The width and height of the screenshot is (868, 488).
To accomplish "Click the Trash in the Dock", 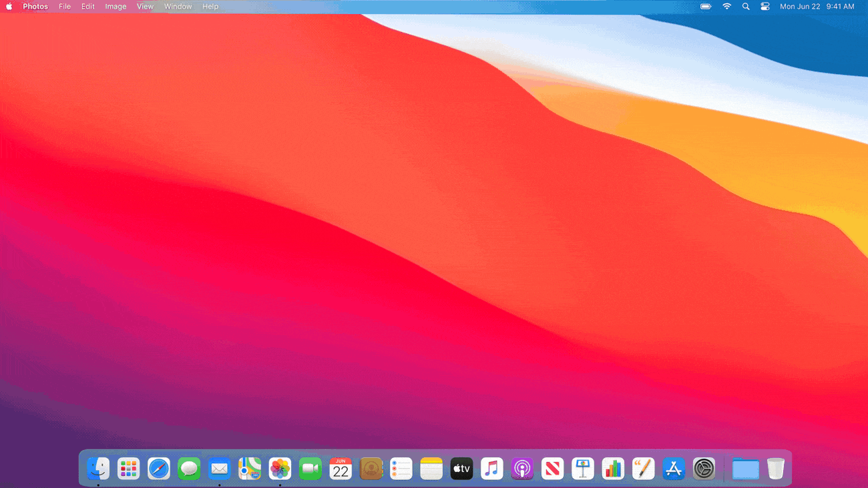I will click(775, 469).
